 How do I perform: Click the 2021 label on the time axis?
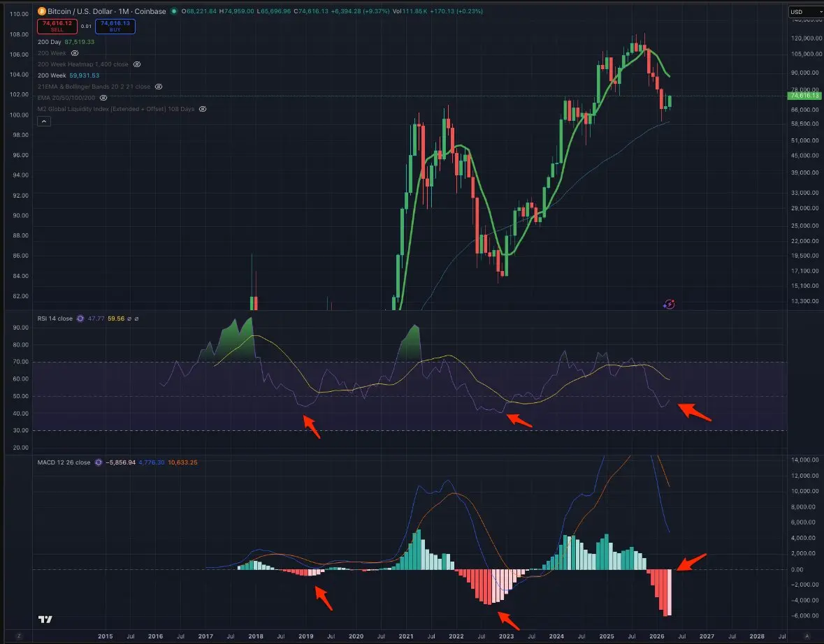click(x=406, y=636)
